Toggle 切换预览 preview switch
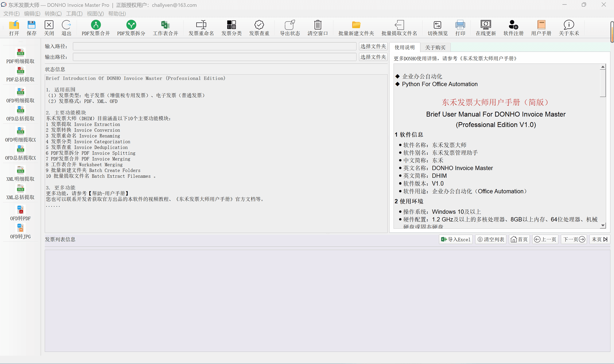The height and width of the screenshot is (364, 614). pos(437,28)
